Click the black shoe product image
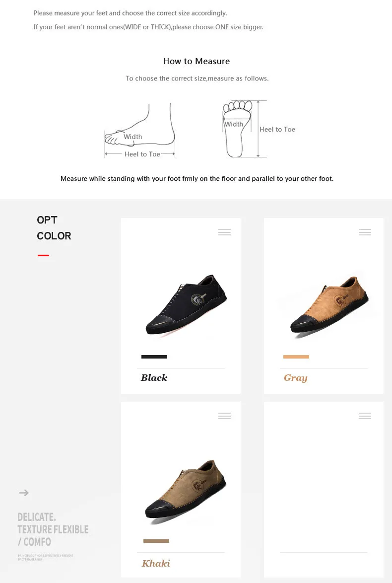Screen dimensions: 392x583 [x=186, y=304]
